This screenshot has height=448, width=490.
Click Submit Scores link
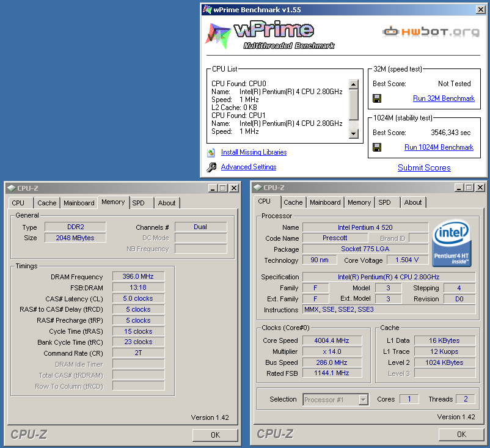tap(424, 167)
